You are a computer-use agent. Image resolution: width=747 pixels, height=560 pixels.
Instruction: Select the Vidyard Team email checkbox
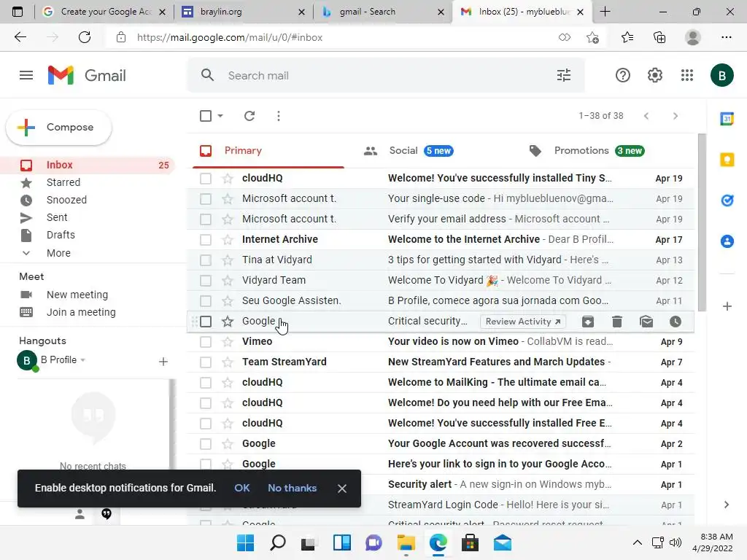pos(206,281)
